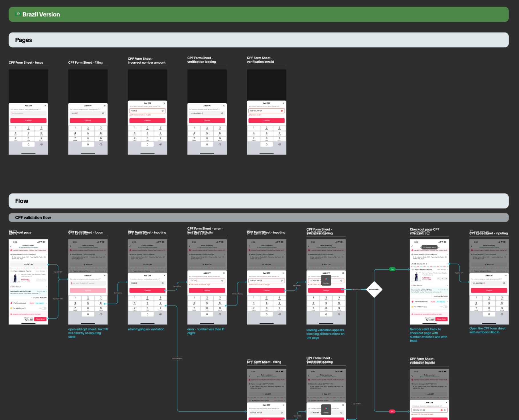
Task: Click Confirm in the verification loading frame
Action: click(x=207, y=121)
